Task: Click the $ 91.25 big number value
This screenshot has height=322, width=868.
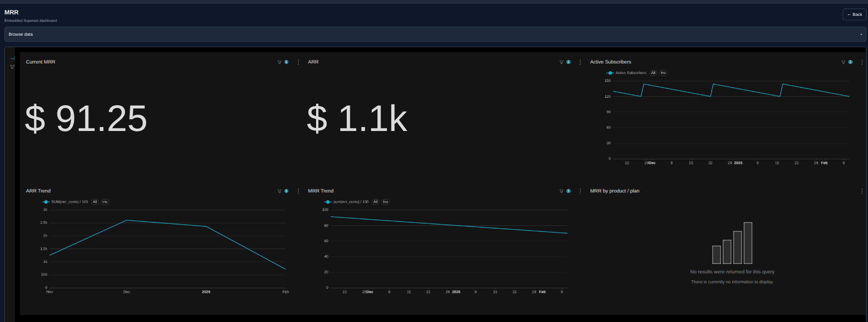Action: pos(86,119)
